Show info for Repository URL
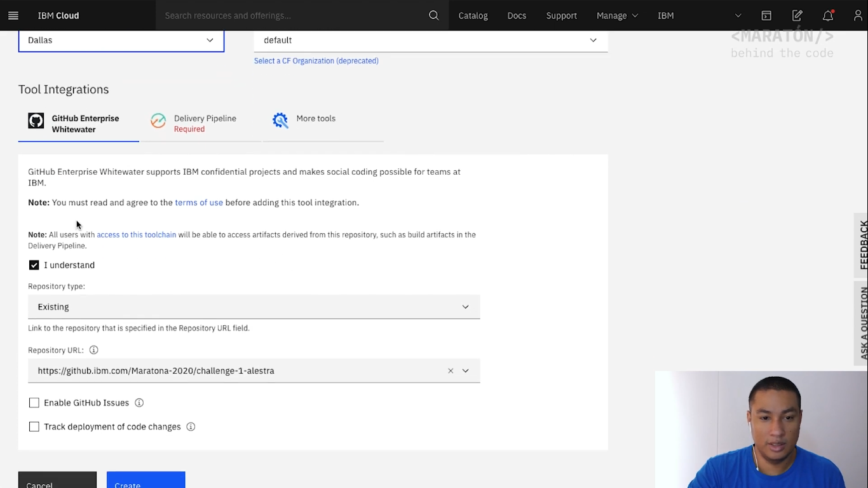This screenshot has height=488, width=868. coord(93,350)
